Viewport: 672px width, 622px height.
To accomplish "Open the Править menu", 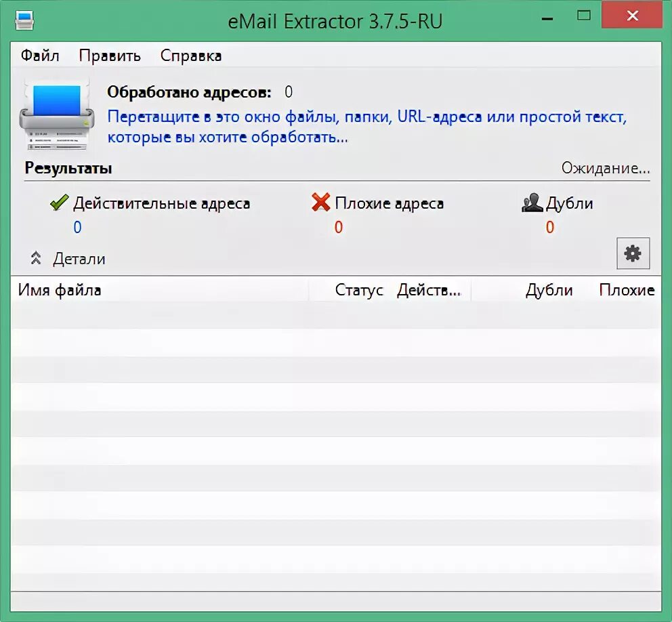I will click(110, 56).
